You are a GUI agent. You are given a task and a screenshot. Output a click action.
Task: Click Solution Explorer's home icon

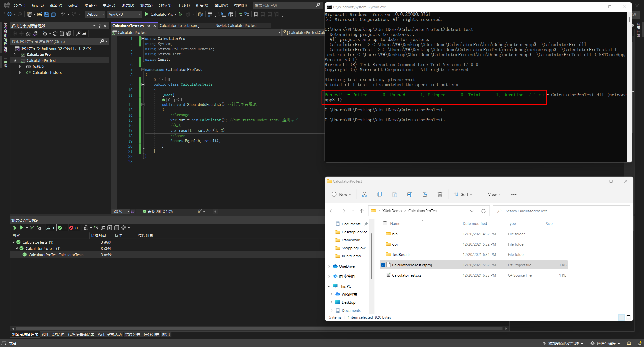pos(28,34)
